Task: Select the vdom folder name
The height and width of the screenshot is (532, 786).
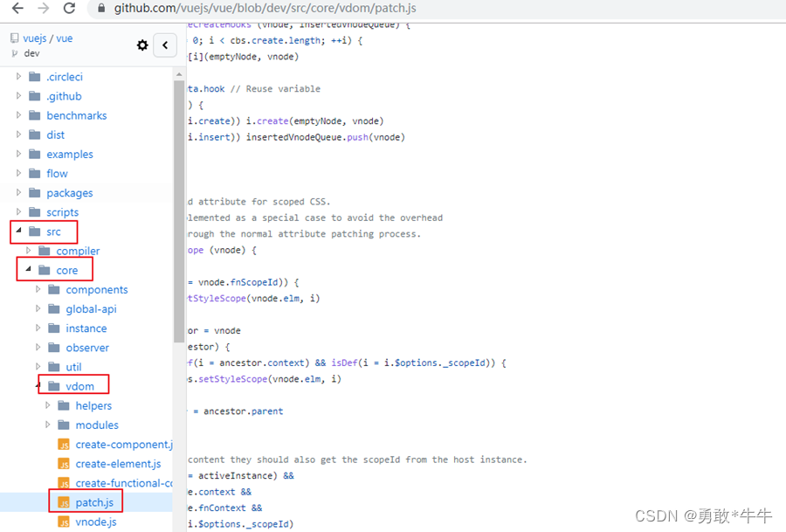Action: tap(79, 386)
